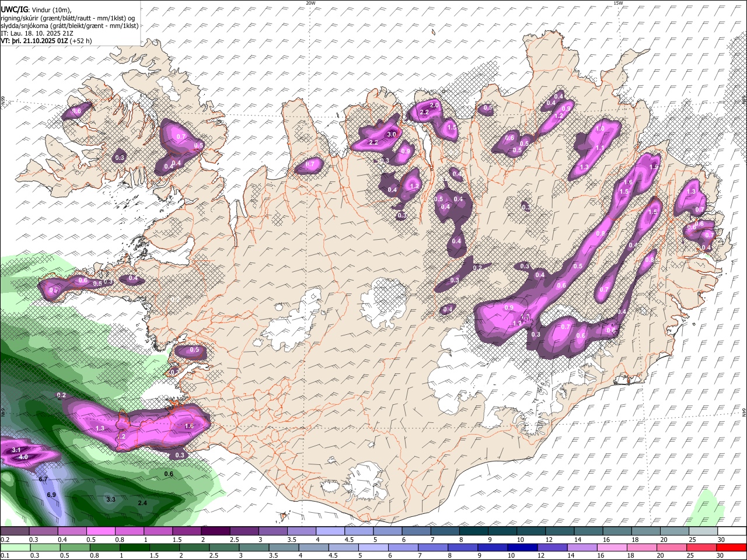Select the 2.0 snow value in the north
747x560 pixels.
434,105
